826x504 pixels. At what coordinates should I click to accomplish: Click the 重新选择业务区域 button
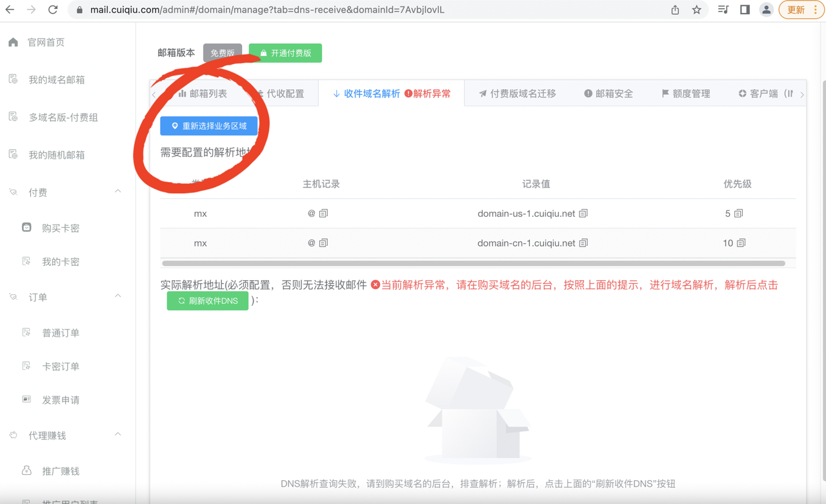pyautogui.click(x=208, y=126)
